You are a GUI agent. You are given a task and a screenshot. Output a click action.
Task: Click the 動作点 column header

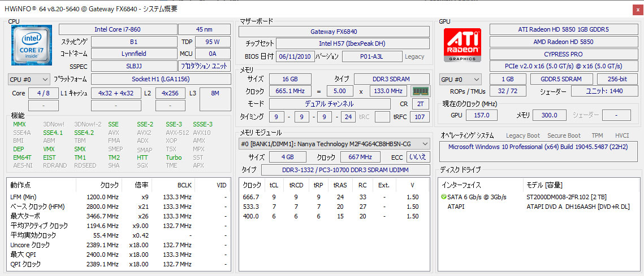(x=41, y=185)
